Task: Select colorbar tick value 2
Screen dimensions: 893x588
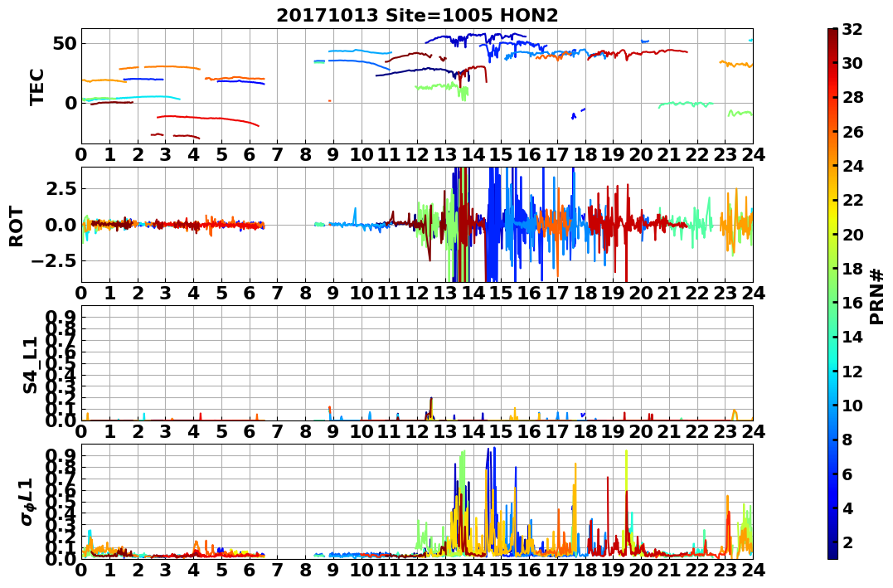Action: [x=847, y=542]
